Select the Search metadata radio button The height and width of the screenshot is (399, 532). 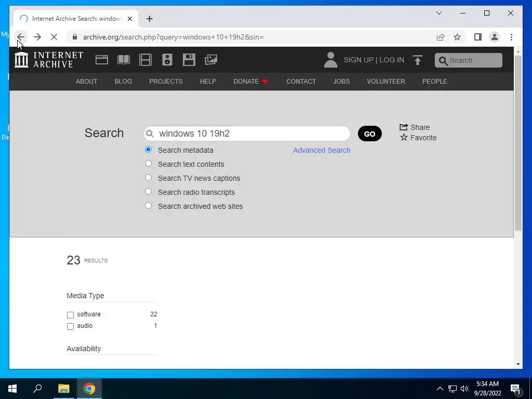[x=148, y=149]
